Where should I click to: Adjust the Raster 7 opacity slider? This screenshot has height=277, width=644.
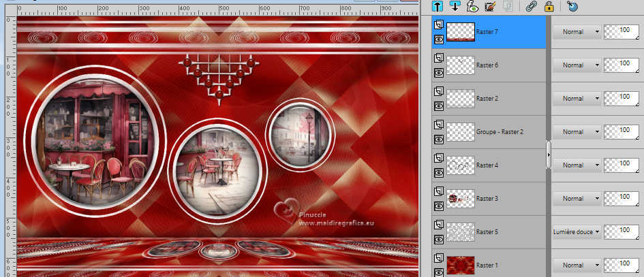(x=621, y=31)
